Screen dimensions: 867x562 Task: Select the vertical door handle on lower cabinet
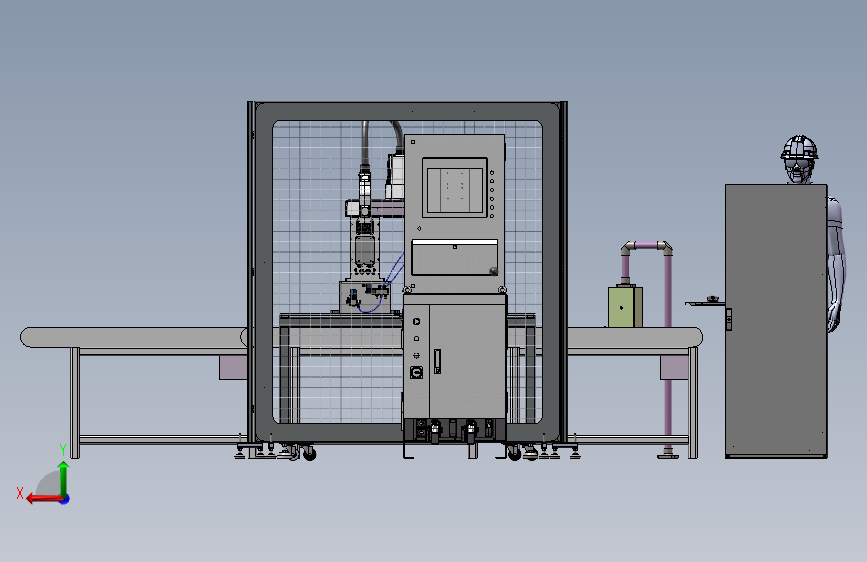(x=437, y=361)
